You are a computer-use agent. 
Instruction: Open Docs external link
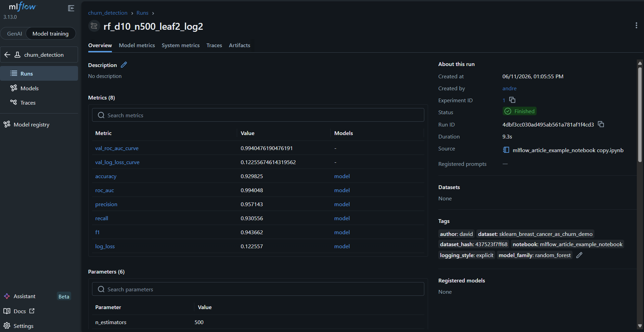point(19,311)
